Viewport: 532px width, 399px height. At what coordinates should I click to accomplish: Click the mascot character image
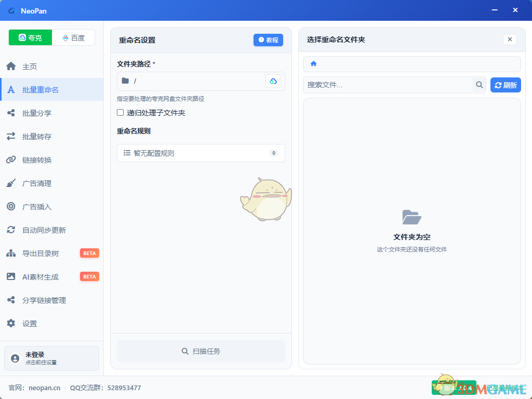point(265,199)
